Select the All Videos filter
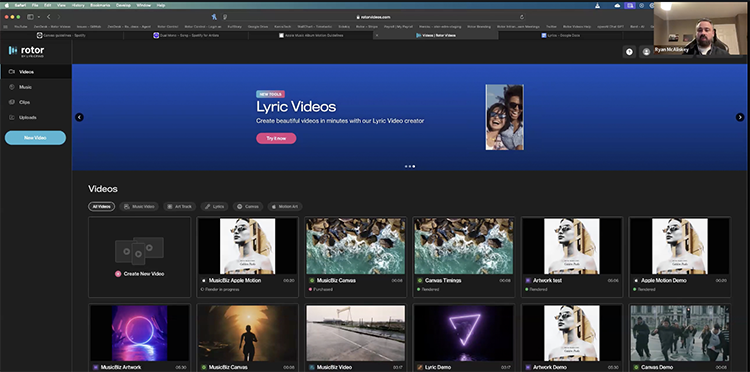Screen dimensions: 750x372 (101, 207)
